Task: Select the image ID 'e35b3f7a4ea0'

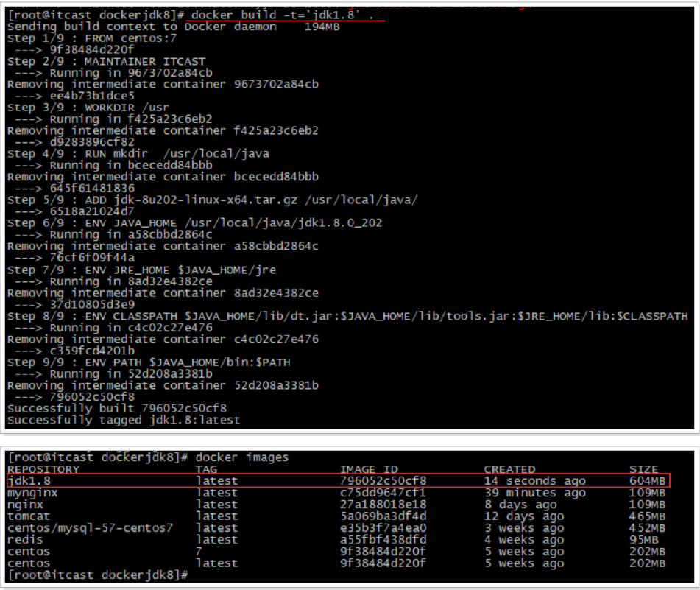Action: click(x=383, y=527)
